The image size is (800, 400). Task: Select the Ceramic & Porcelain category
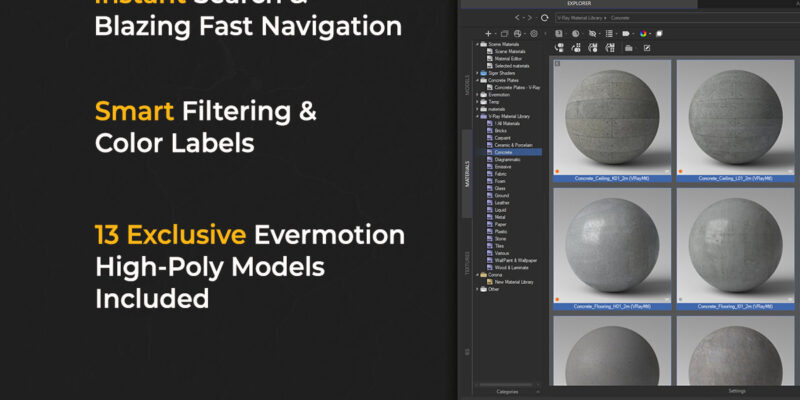tap(513, 145)
